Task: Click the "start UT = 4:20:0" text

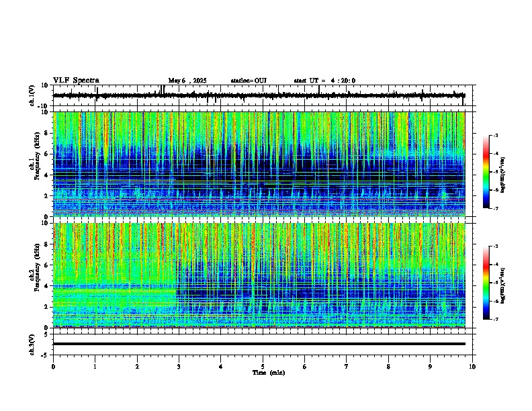Action: [324, 81]
